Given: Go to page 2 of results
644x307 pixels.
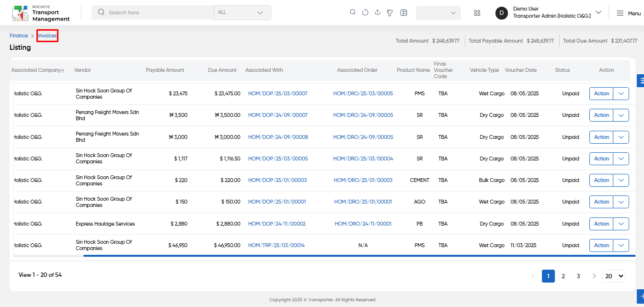Looking at the screenshot, I should pyautogui.click(x=563, y=276).
